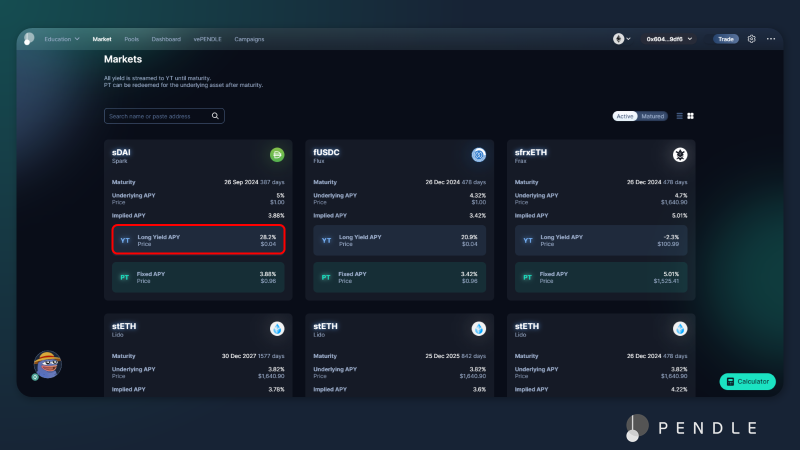This screenshot has width=800, height=450.
Task: Click the fUSDC Flux token icon
Action: [479, 155]
